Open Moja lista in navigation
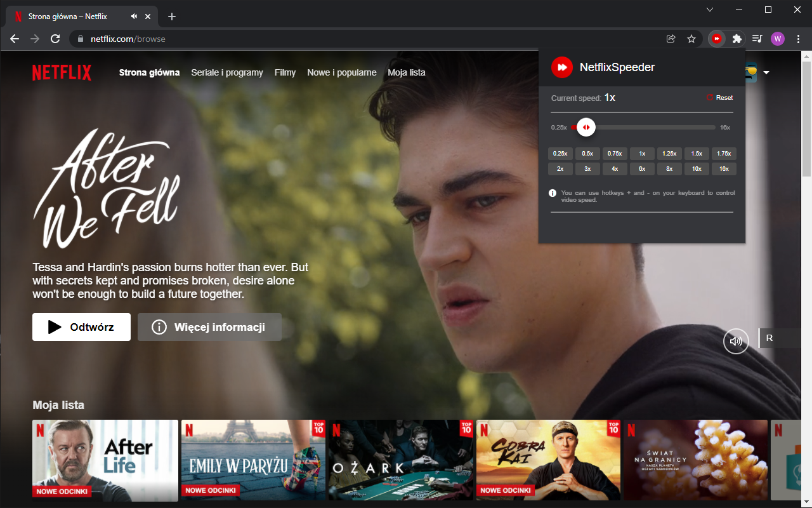812x508 pixels. click(x=407, y=72)
